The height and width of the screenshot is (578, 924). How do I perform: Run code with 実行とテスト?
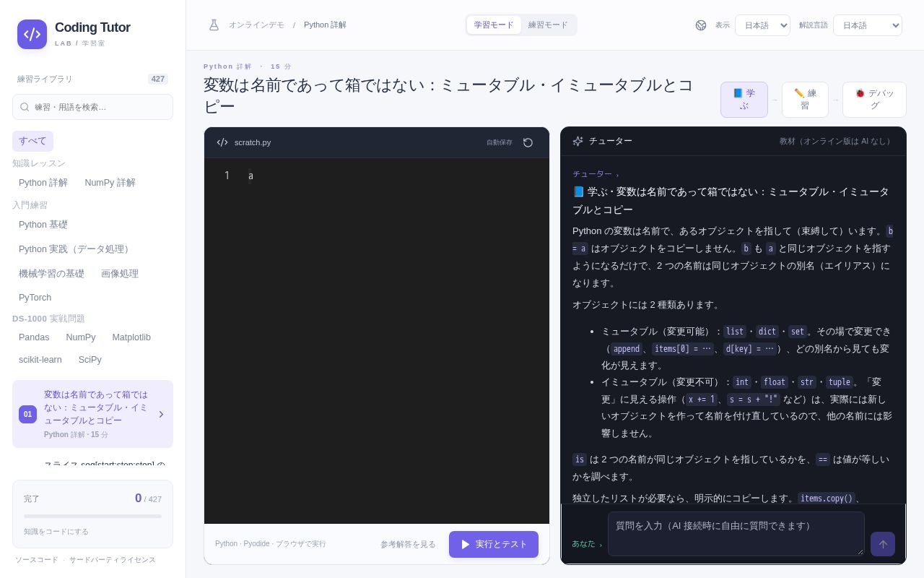494,544
